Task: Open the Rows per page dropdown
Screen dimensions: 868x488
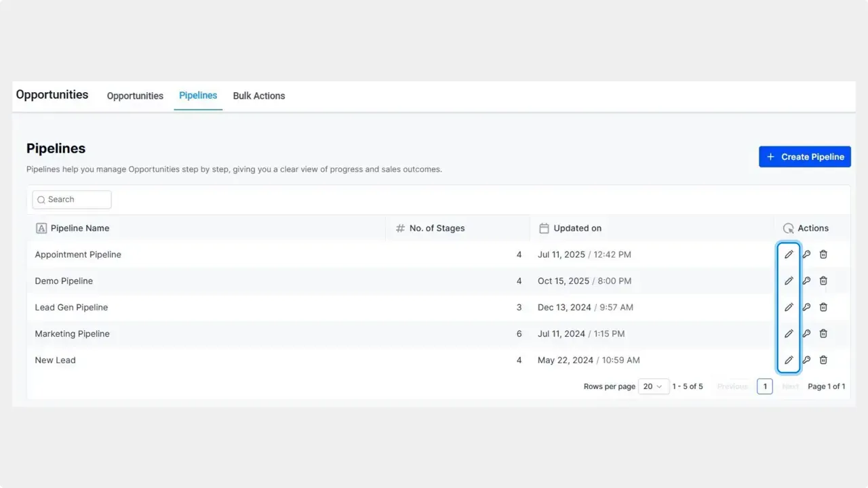Action: tap(653, 386)
